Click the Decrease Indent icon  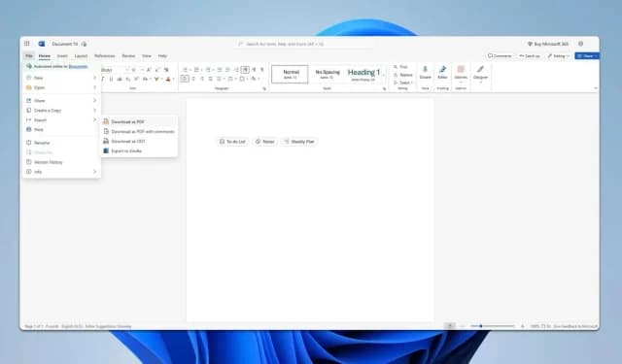[220, 70]
